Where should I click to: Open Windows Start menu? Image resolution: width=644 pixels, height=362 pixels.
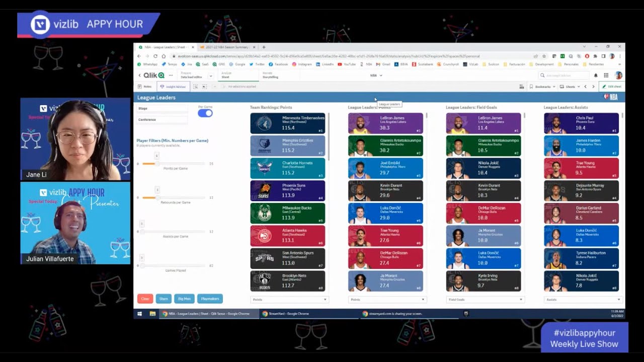click(140, 313)
